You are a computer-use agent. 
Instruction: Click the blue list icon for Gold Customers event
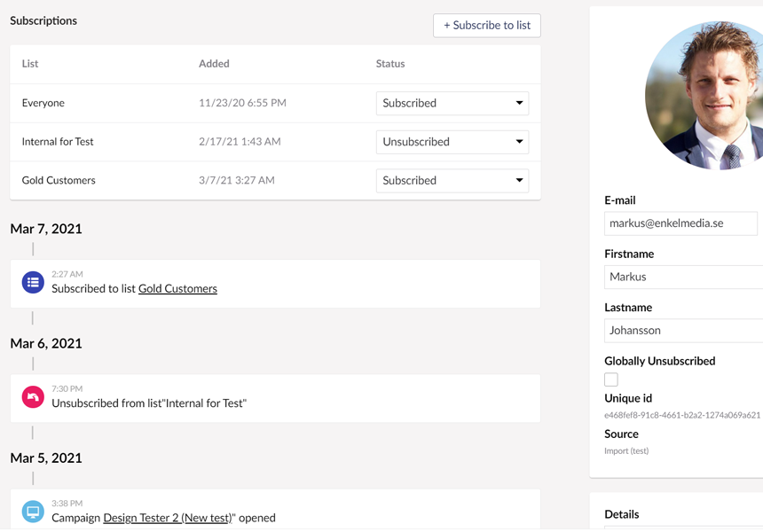point(33,283)
